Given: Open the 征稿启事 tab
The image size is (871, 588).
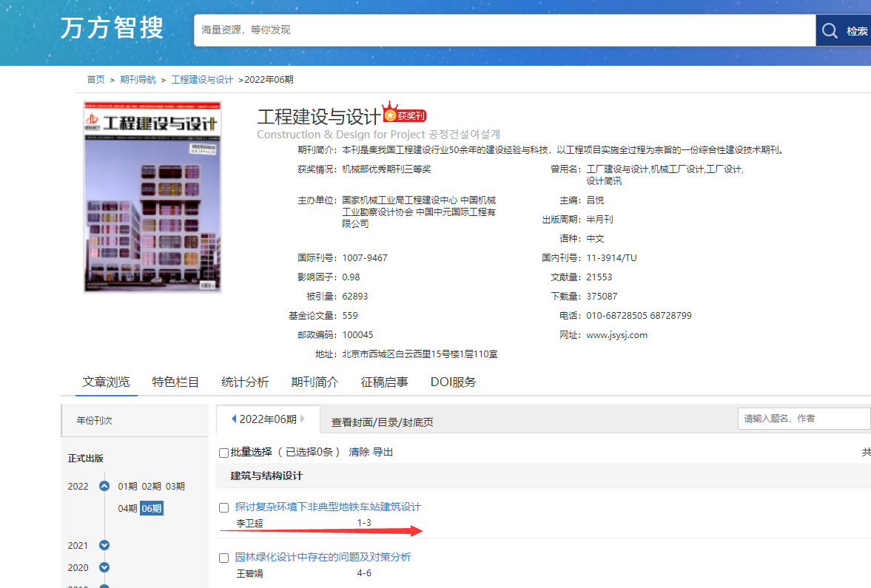Looking at the screenshot, I should tap(384, 382).
